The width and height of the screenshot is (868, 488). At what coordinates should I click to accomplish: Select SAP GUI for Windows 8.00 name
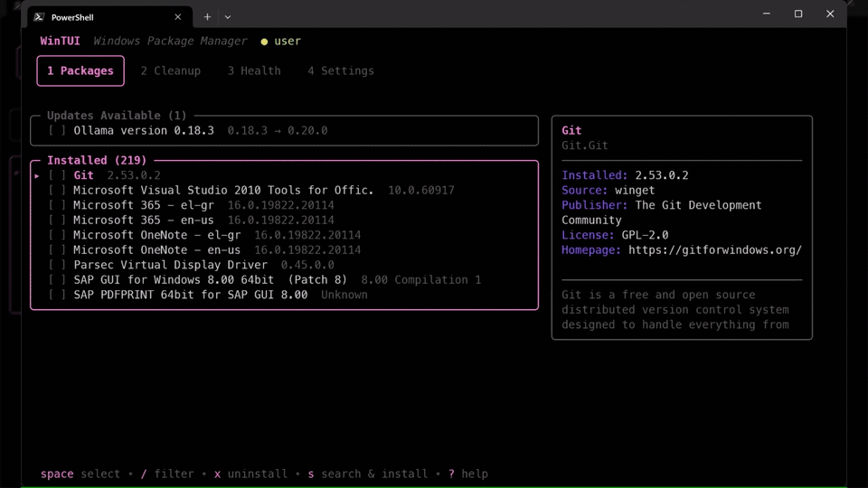(x=211, y=280)
